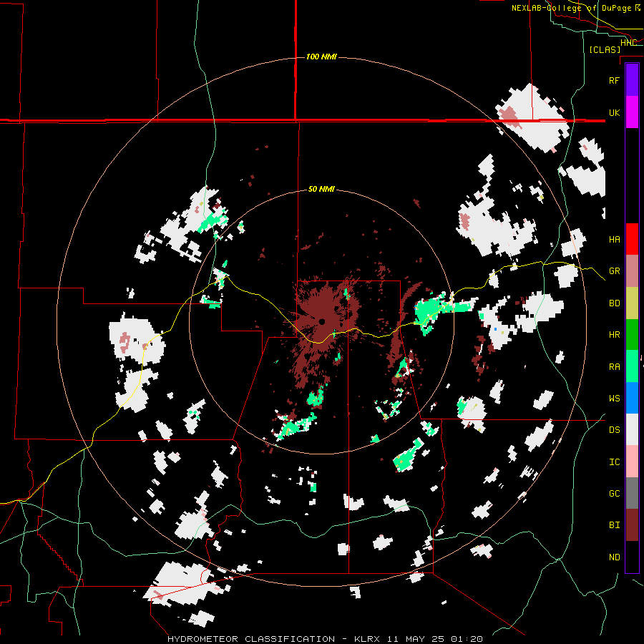Click the white DS legend swatch
This screenshot has width=644, height=644.
pos(632,429)
